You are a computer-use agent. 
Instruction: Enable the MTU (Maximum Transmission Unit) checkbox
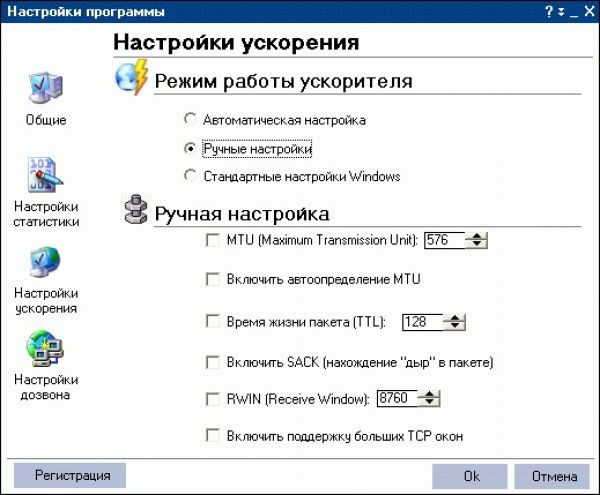pos(212,240)
